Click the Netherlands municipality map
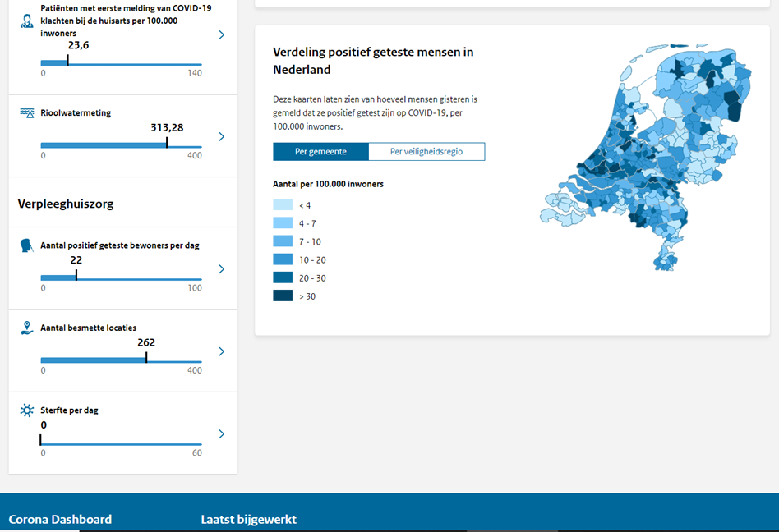779x532 pixels. pos(649,156)
